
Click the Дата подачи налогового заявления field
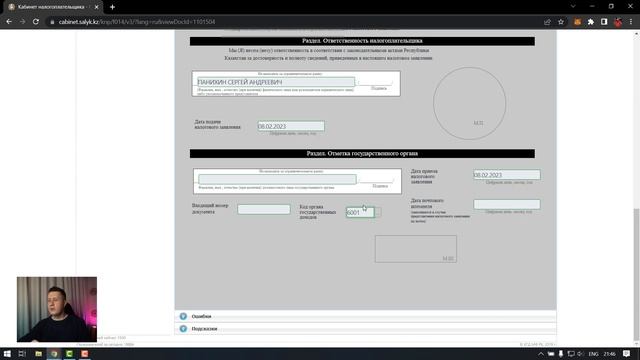(x=291, y=126)
